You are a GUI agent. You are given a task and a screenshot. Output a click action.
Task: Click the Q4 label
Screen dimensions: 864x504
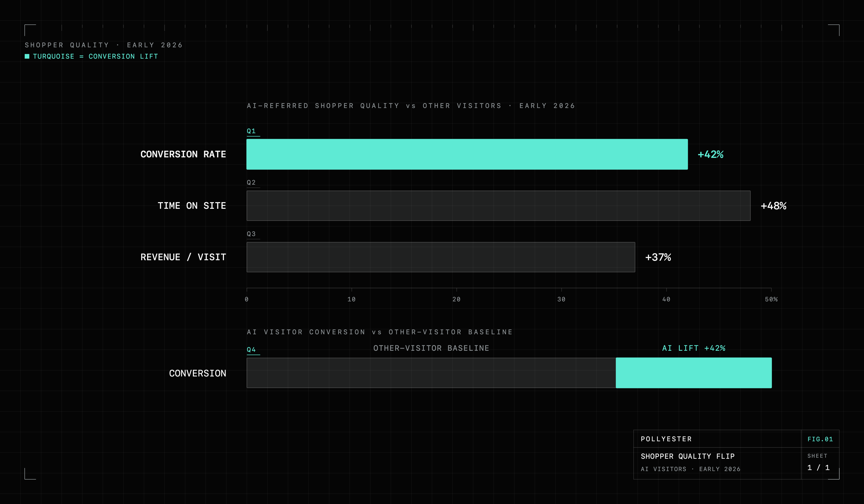tap(251, 349)
